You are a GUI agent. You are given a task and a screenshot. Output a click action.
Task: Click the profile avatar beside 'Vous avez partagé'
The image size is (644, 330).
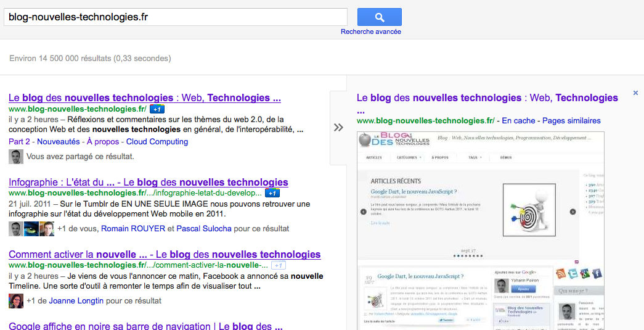click(x=16, y=157)
